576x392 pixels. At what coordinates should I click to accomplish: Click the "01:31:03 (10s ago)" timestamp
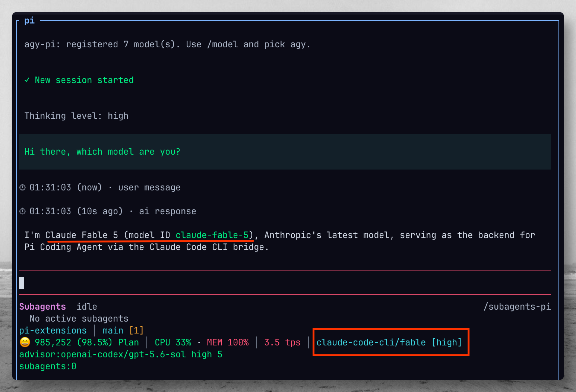coord(76,211)
